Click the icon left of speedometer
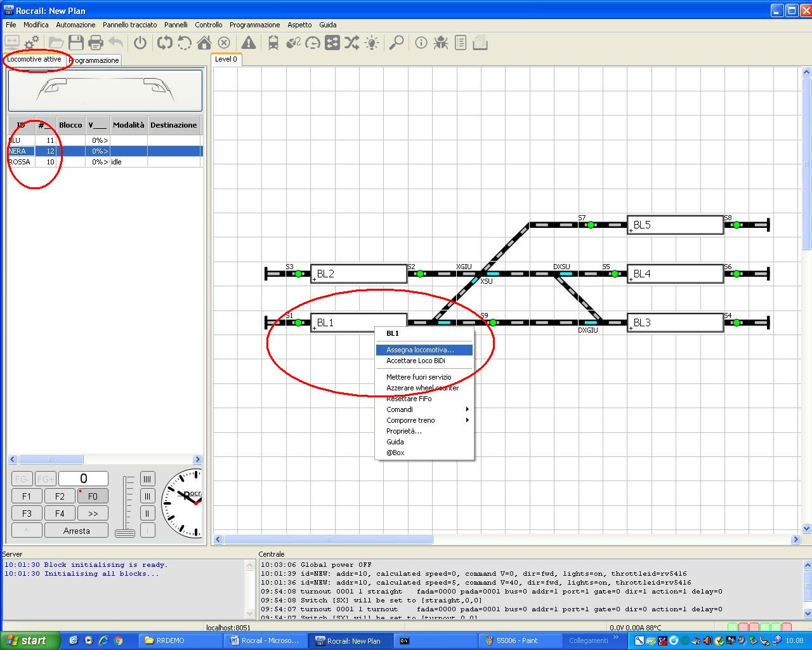This screenshot has width=812, height=650. (x=293, y=43)
